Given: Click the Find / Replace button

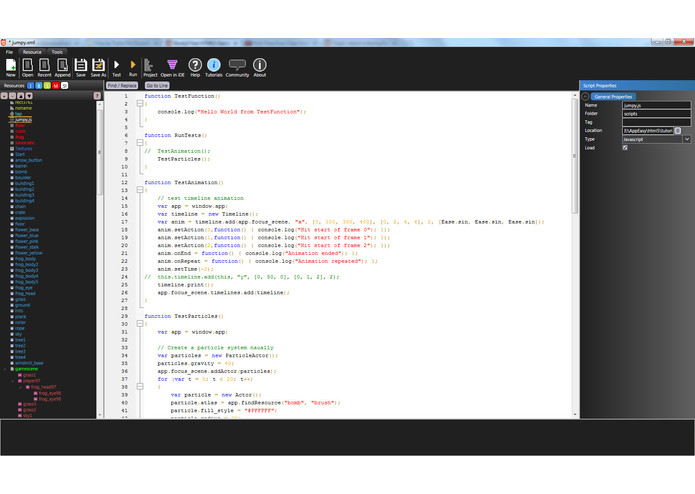Looking at the screenshot, I should [122, 86].
